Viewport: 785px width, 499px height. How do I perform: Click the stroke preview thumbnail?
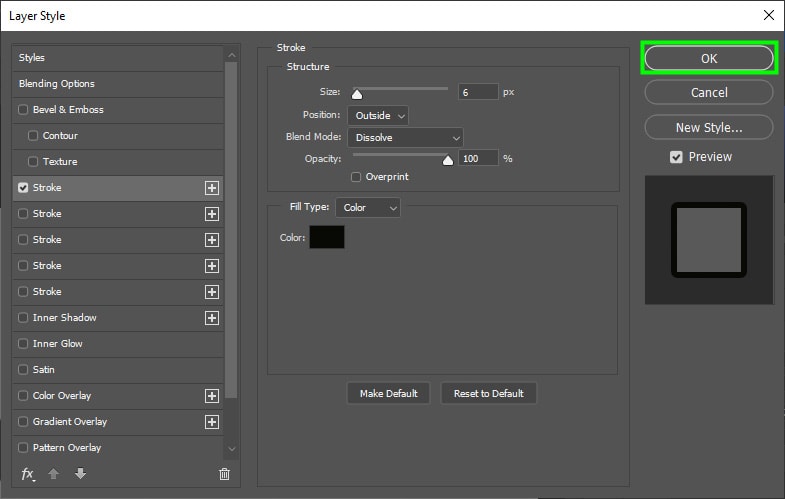(709, 240)
